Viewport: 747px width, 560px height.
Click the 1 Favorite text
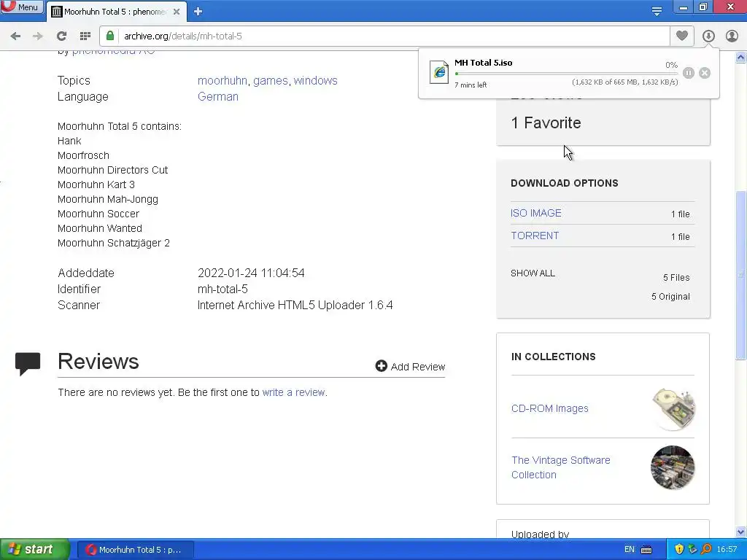pyautogui.click(x=546, y=122)
